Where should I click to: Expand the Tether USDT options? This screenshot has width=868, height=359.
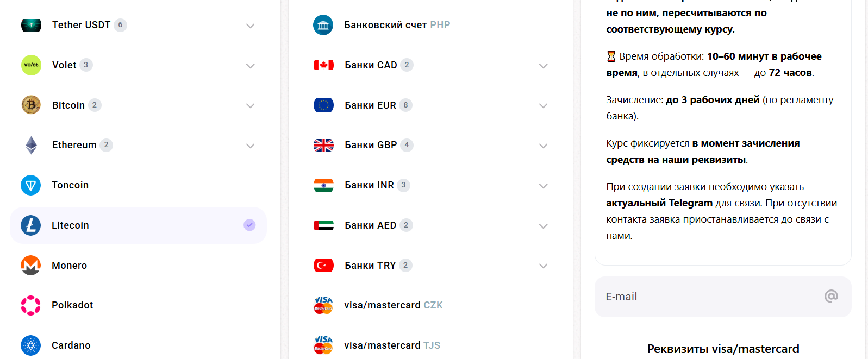pyautogui.click(x=250, y=26)
